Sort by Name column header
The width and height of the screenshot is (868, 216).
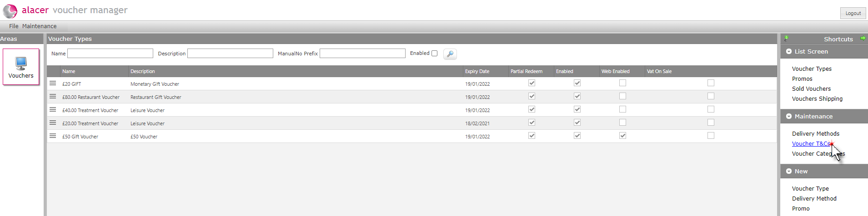coord(69,71)
